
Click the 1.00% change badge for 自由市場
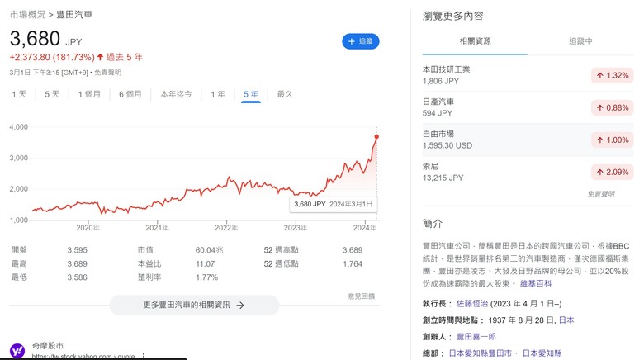[613, 140]
